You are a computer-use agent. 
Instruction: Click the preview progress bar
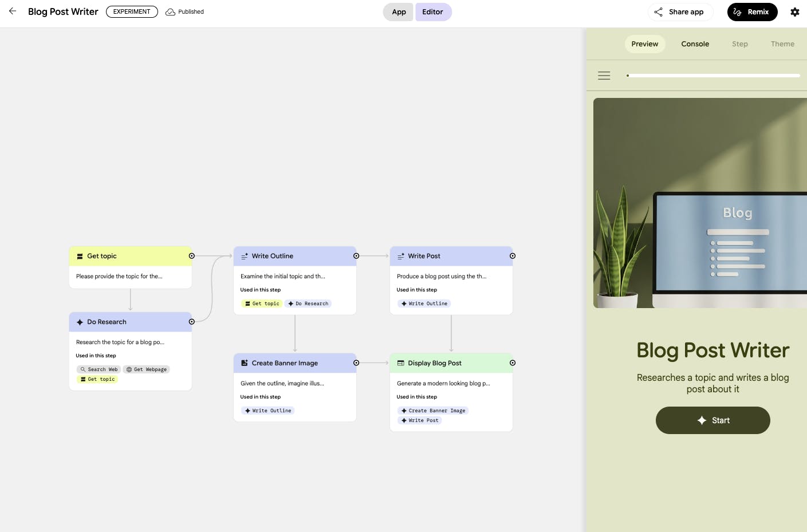point(713,76)
